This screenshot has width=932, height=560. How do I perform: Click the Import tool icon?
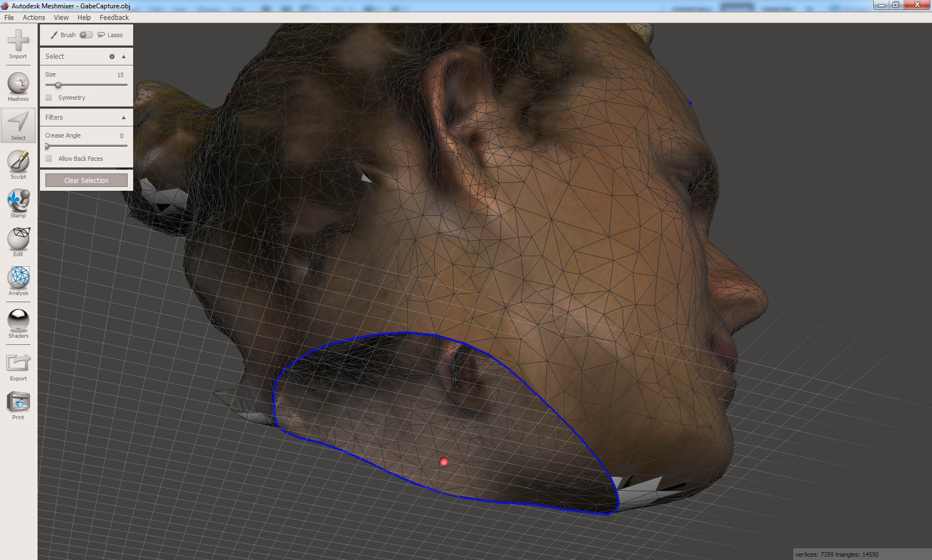point(18,41)
